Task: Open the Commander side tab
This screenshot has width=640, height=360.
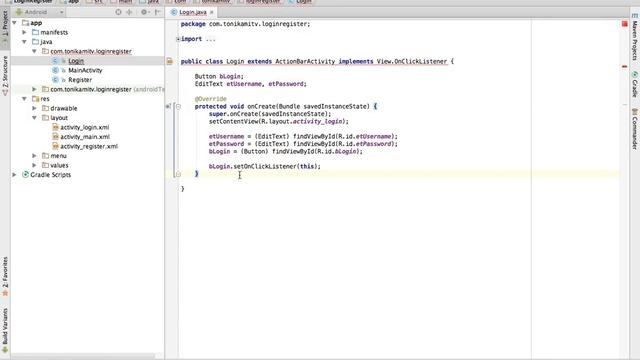Action: pos(635,129)
